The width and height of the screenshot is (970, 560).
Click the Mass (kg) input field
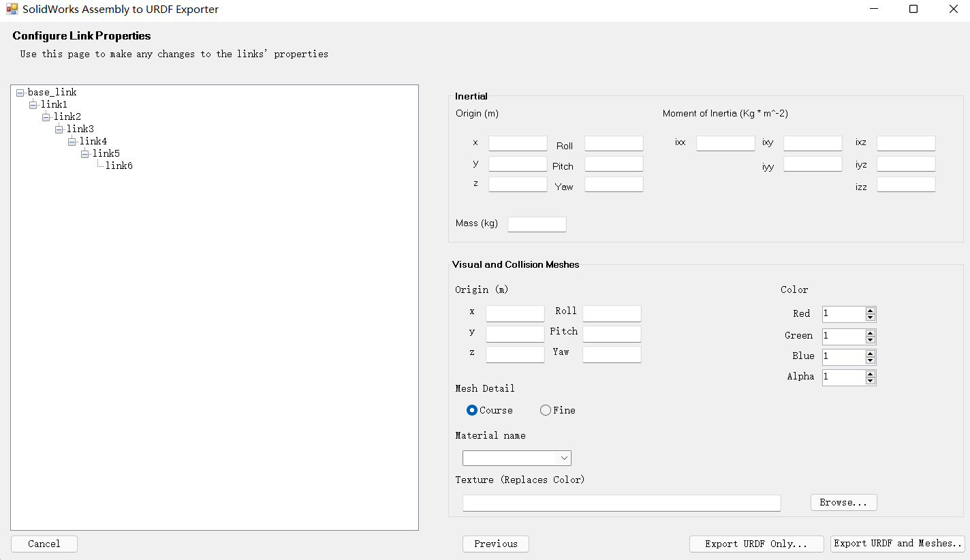coord(537,224)
